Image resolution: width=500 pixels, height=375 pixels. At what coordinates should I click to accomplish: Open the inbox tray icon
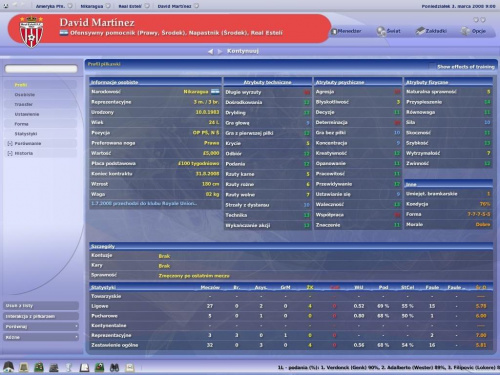[23, 367]
